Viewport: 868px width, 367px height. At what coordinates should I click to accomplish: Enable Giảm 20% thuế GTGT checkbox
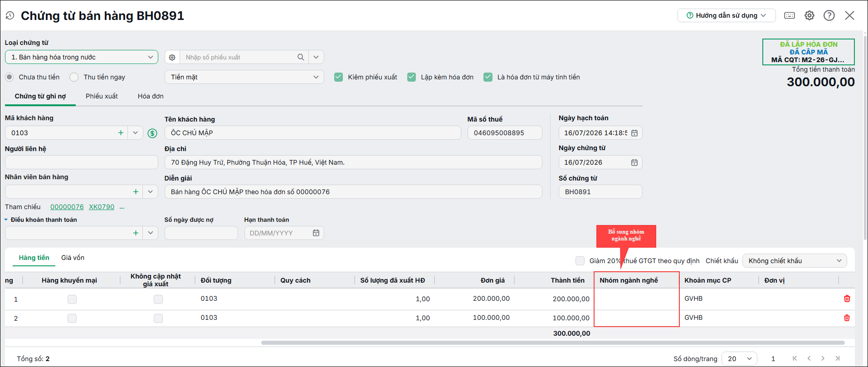click(x=580, y=261)
